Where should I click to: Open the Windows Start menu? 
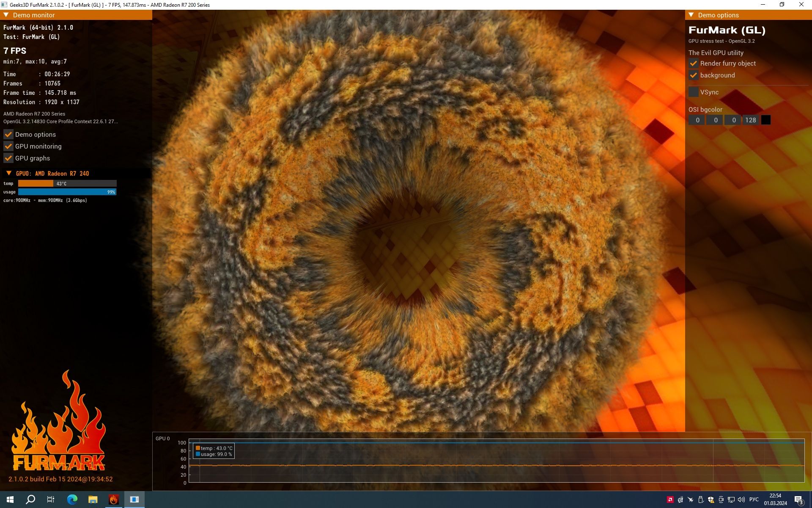(x=10, y=500)
